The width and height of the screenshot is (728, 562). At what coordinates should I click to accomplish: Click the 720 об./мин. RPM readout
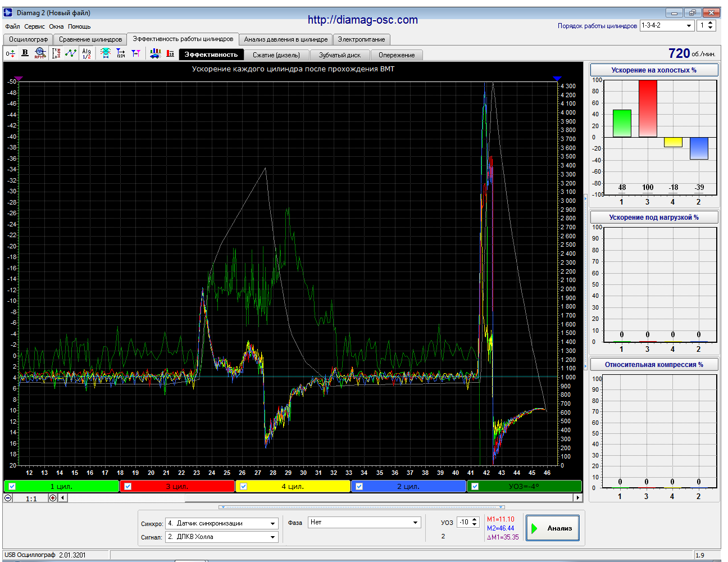tap(692, 53)
